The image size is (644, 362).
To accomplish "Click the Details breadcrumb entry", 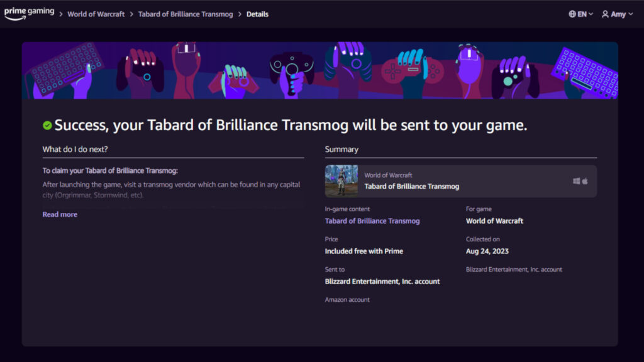I will pyautogui.click(x=257, y=13).
